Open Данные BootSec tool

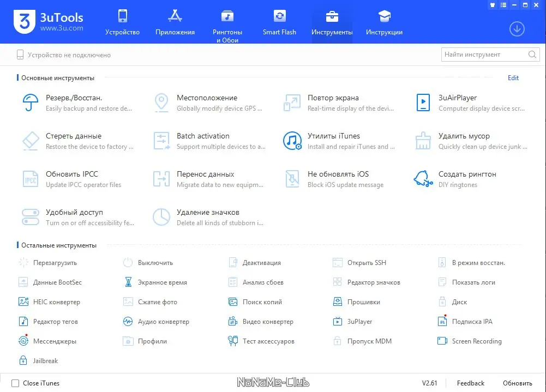tap(50, 282)
